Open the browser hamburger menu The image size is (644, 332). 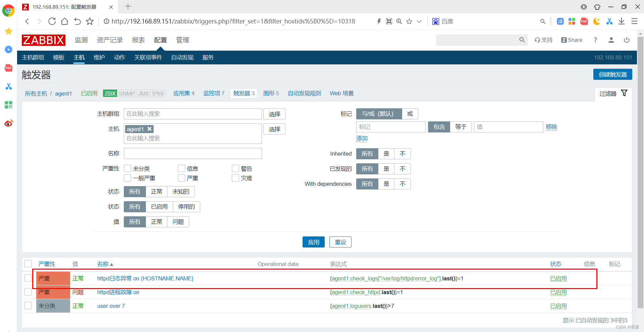pyautogui.click(x=634, y=21)
